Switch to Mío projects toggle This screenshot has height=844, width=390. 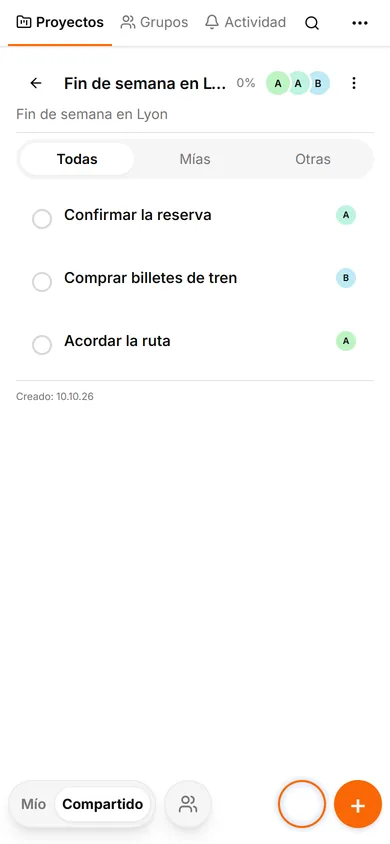coord(33,804)
